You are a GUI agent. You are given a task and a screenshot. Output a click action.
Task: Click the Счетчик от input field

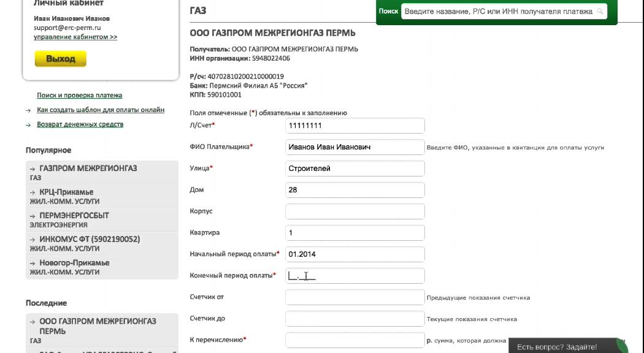(x=355, y=297)
